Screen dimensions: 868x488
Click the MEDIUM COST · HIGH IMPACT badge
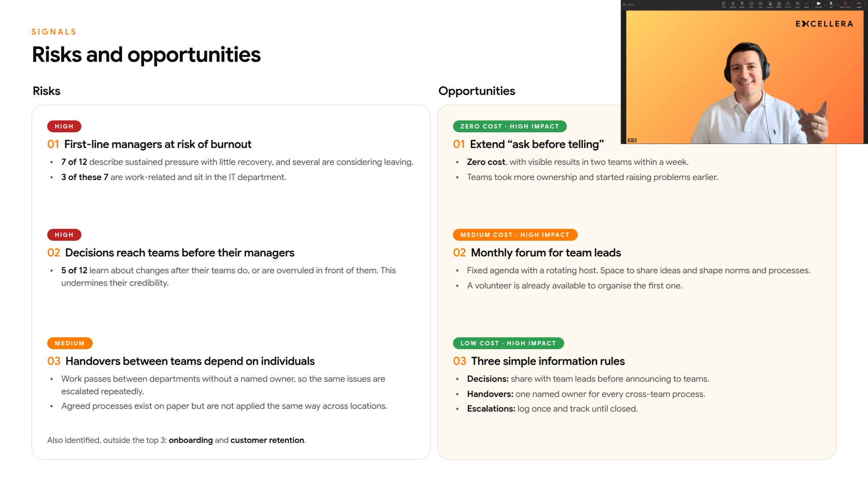click(x=515, y=235)
